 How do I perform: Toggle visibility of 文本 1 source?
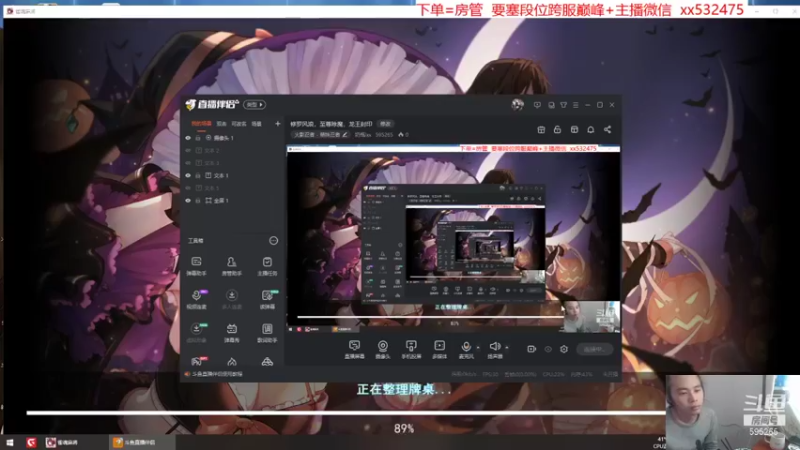coord(188,176)
